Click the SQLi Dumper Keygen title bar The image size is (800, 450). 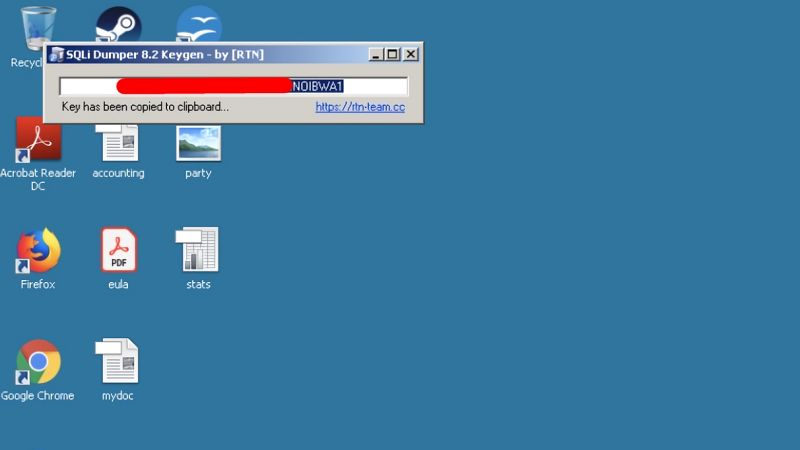pyautogui.click(x=233, y=55)
